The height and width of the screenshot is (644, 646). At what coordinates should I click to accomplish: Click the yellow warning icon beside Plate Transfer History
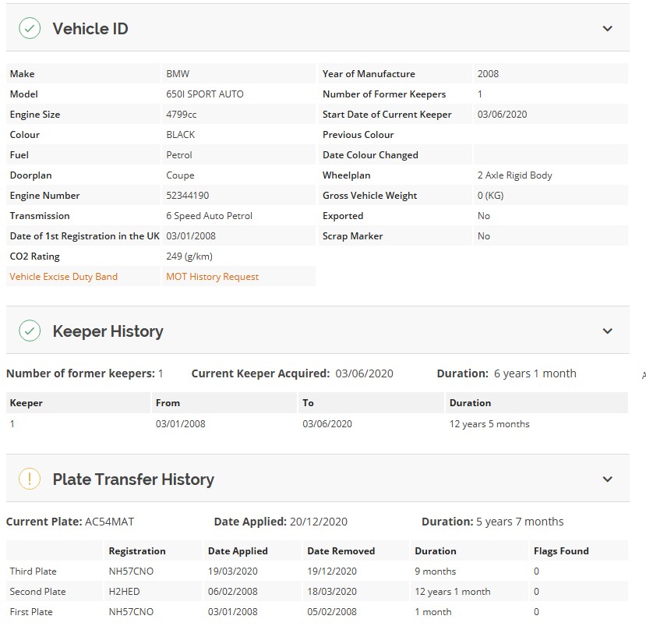(30, 479)
